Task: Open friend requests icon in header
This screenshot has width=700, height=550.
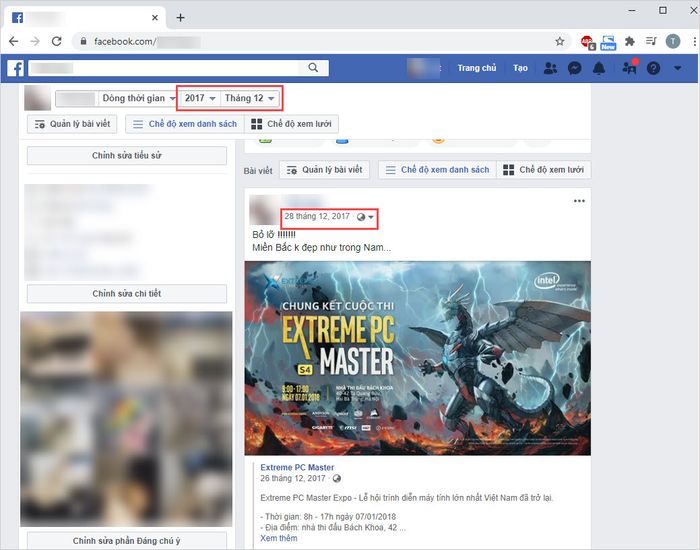Action: click(x=550, y=68)
